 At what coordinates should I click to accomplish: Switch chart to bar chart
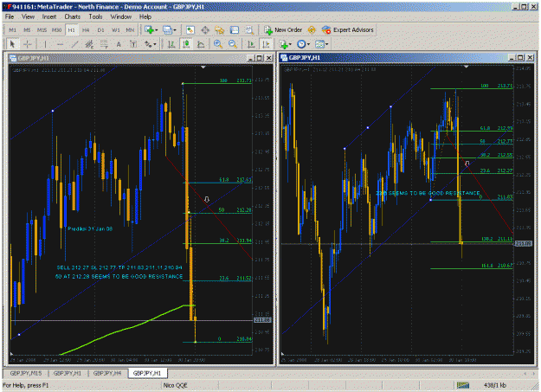click(x=171, y=44)
